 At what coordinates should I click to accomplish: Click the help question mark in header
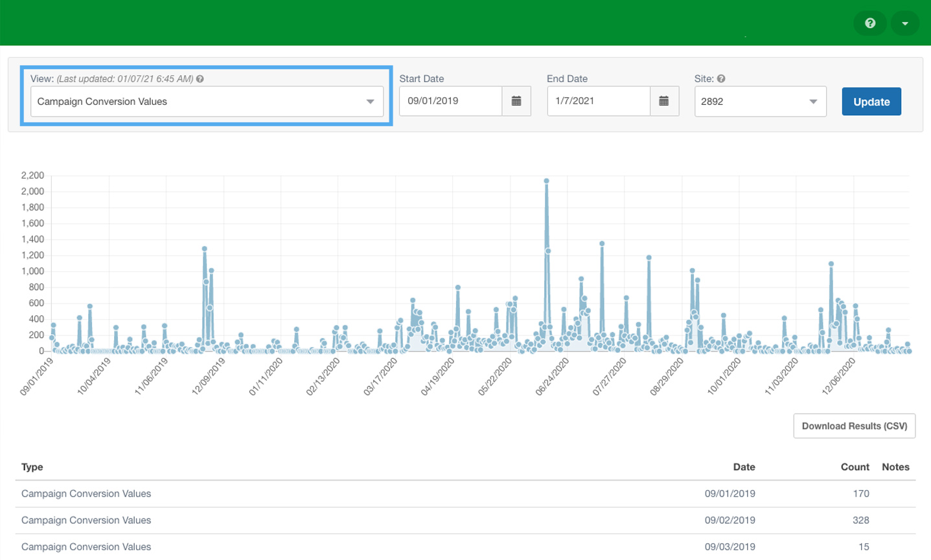pos(869,23)
